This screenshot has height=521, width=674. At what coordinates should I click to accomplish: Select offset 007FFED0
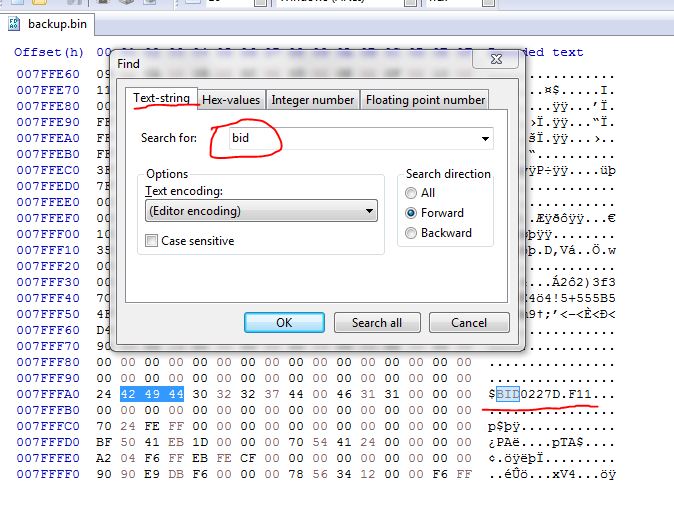48,186
